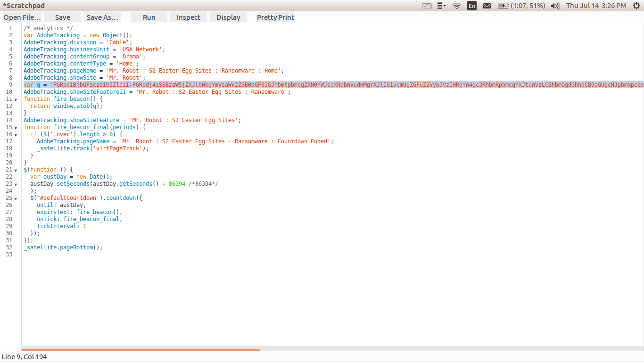Screen dimensions: 644x362
Task: Click the _satellite.pageBottom(); line
Action: 63,247
